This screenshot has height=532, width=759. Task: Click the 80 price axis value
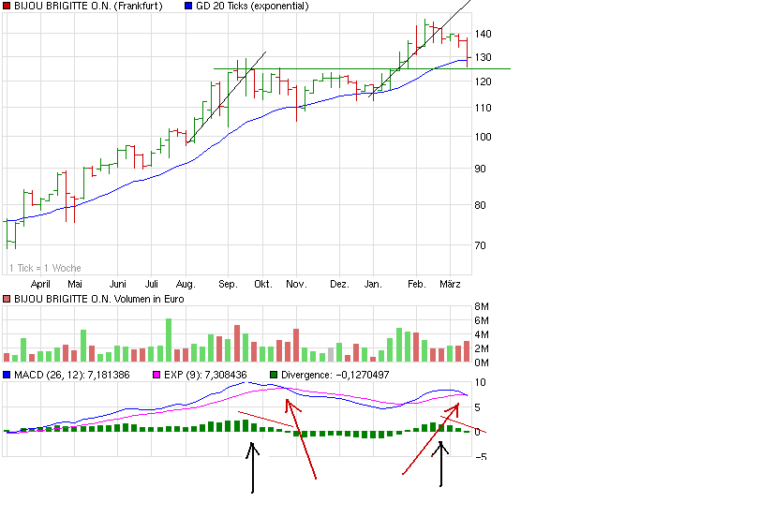point(480,205)
